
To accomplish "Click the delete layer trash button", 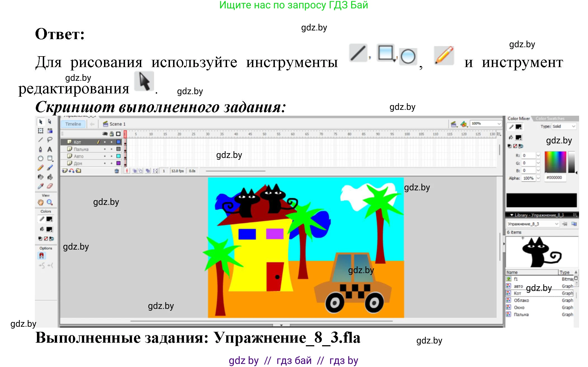I will [117, 170].
